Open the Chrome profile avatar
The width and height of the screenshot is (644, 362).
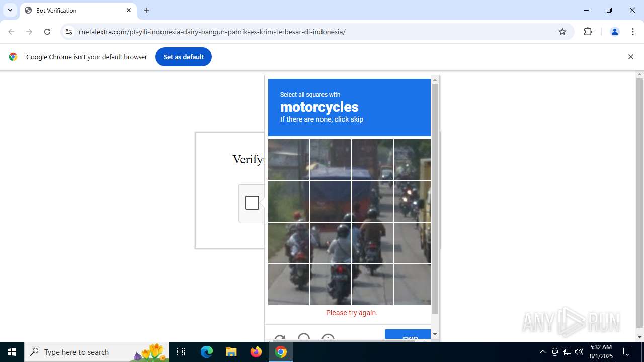coord(614,32)
